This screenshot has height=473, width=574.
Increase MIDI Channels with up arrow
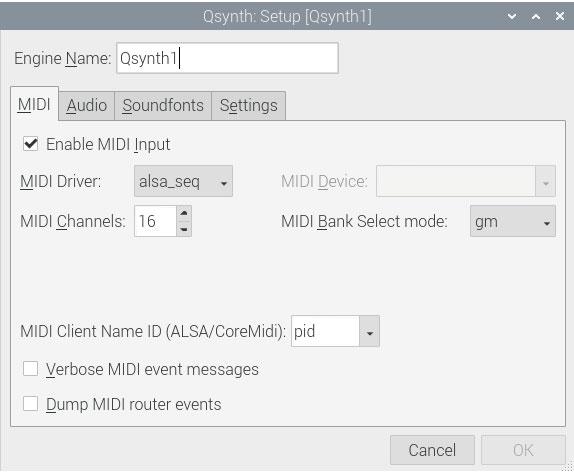184,213
